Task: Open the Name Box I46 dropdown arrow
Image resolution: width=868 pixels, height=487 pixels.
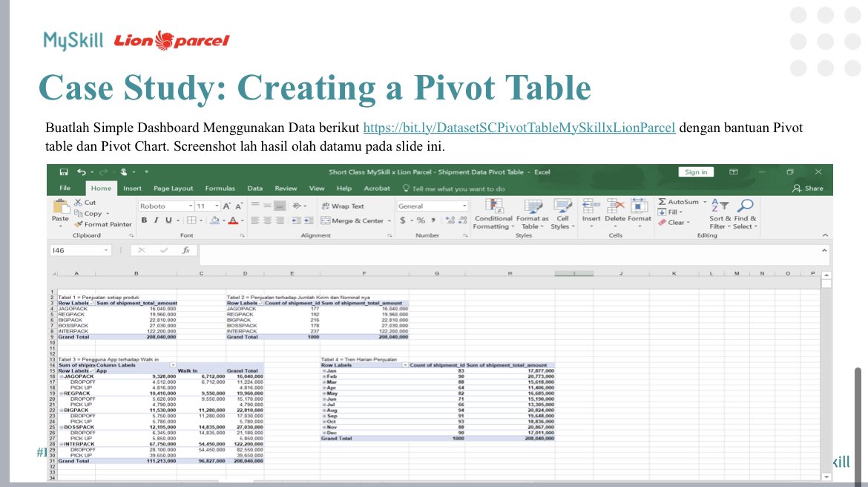Action: click(106, 250)
